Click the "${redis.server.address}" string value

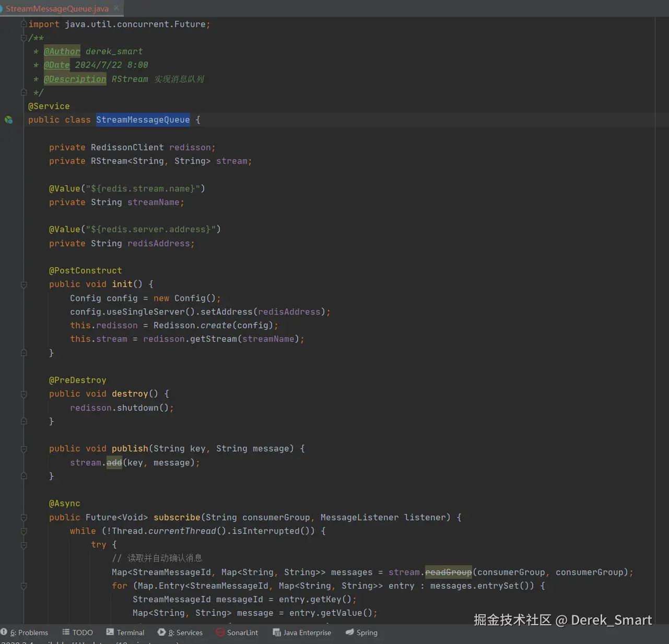pyautogui.click(x=150, y=230)
